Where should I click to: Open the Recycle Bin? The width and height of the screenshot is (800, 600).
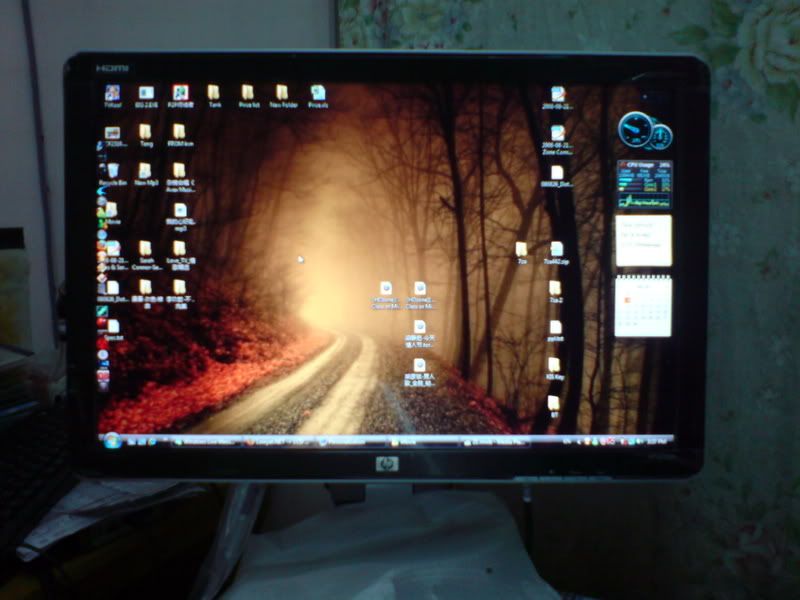[x=112, y=170]
